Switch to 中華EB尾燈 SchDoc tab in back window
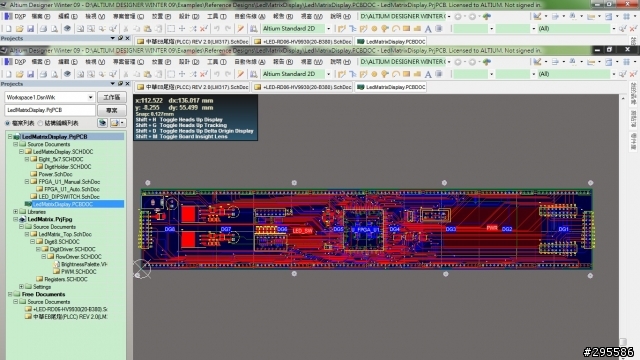The image size is (640, 360). 193,42
